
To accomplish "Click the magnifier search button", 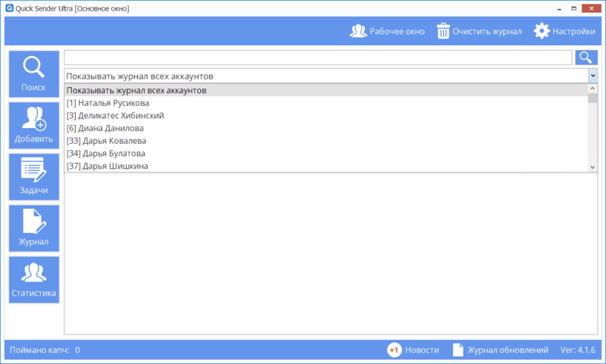I will 586,58.
